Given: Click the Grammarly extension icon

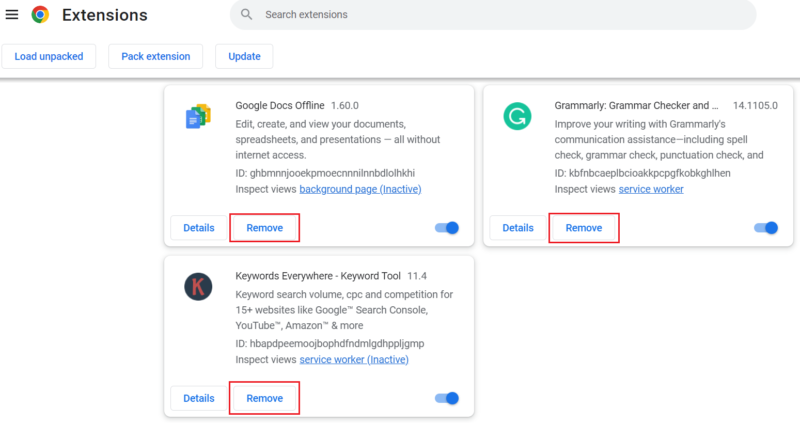Looking at the screenshot, I should (x=517, y=117).
